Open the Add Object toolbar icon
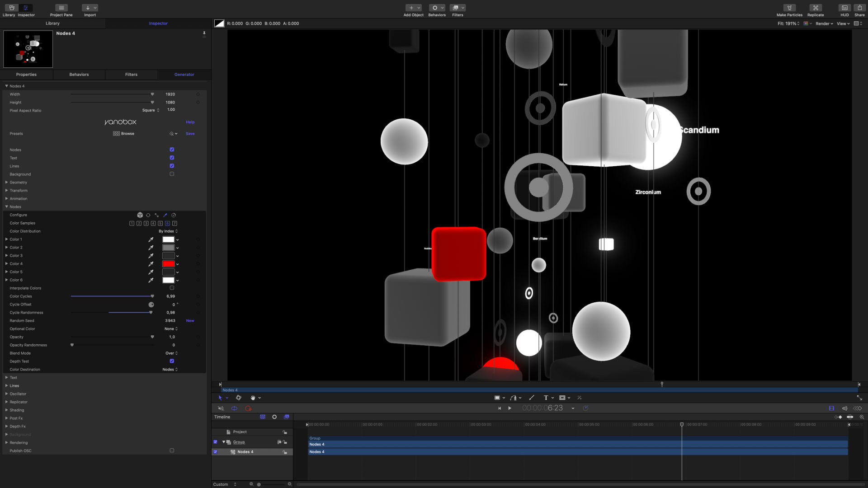This screenshot has height=488, width=868. pyautogui.click(x=413, y=8)
